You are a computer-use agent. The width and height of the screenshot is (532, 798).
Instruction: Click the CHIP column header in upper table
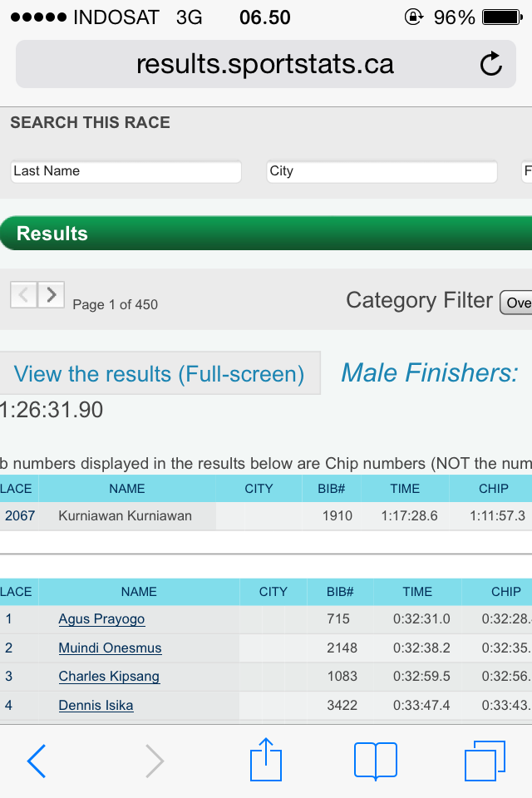(493, 489)
